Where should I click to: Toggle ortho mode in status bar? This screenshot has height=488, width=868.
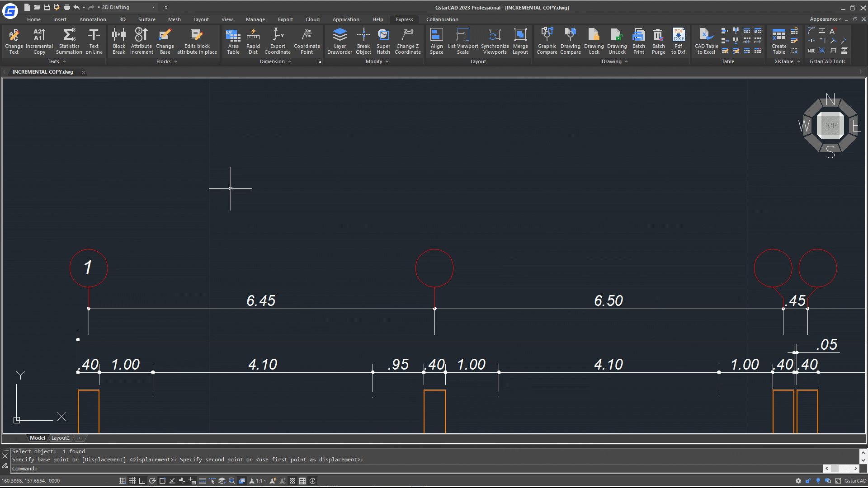point(142,481)
